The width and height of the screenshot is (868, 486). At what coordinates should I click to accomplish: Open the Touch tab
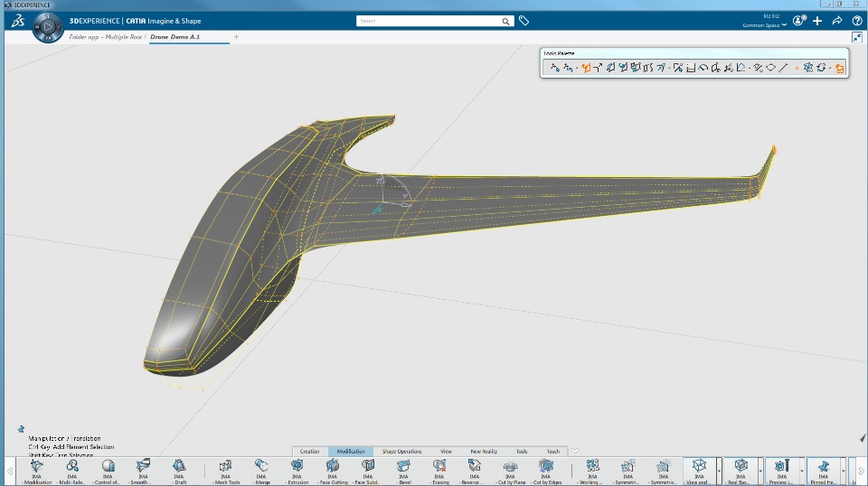point(553,451)
